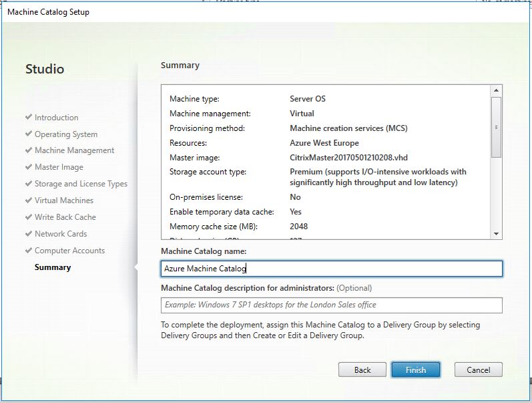Click the checkmark icon beside Network Cards

pos(28,234)
